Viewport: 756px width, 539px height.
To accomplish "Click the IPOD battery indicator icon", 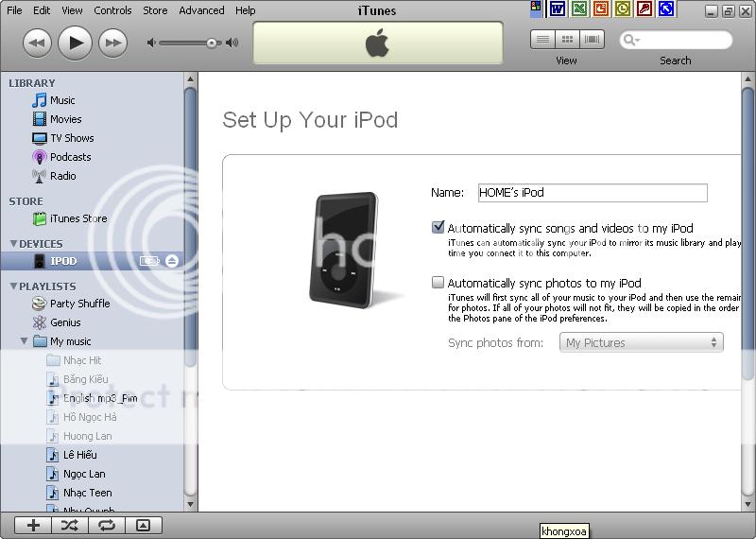I will pyautogui.click(x=149, y=261).
